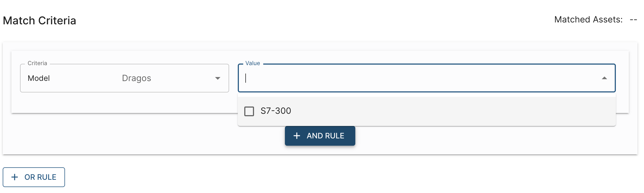Select the S7-300 option label
The width and height of the screenshot is (644, 193).
[276, 111]
